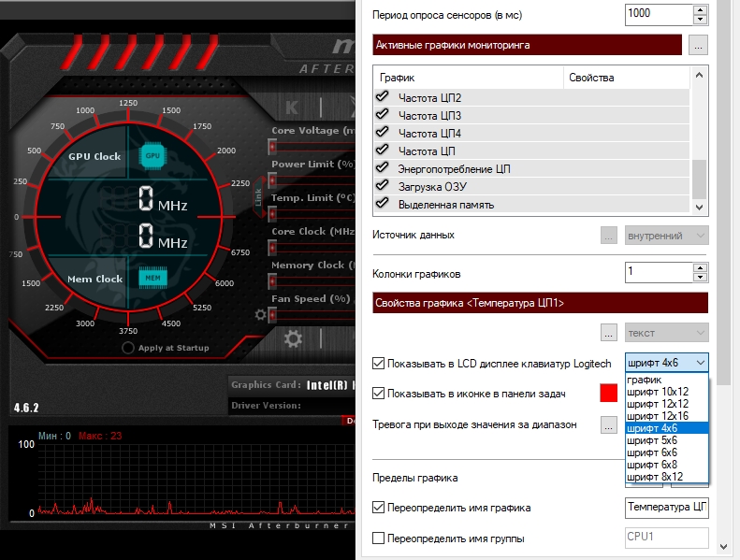740x560 pixels.
Task: Click settings page scrollbar down arrow
Action: (x=724, y=547)
